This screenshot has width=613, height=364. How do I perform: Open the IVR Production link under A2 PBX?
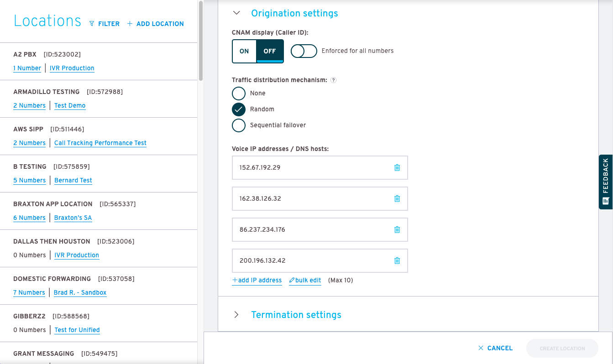click(72, 68)
